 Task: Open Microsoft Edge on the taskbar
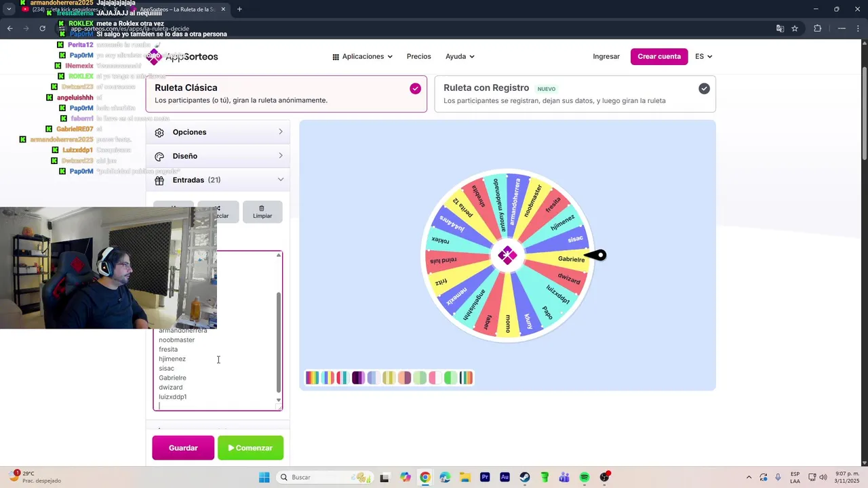click(445, 477)
